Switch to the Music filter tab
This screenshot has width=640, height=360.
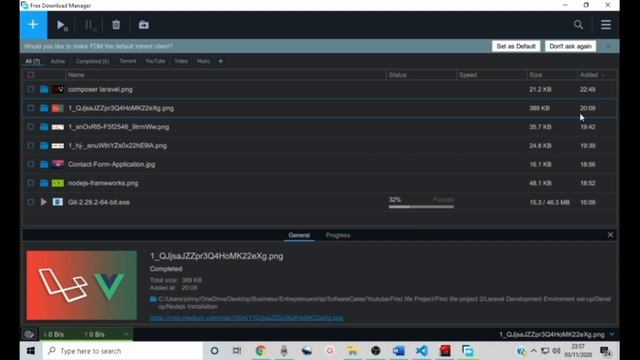[203, 61]
